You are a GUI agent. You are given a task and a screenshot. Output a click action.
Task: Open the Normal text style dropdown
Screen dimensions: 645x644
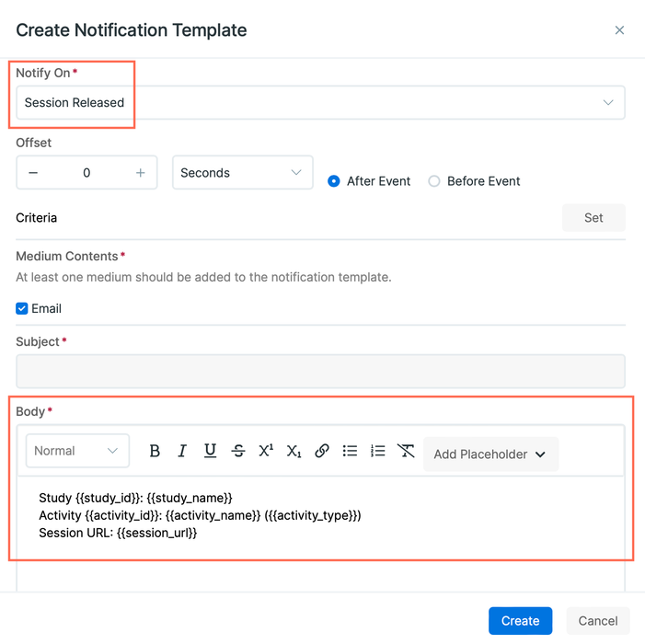coord(77,451)
